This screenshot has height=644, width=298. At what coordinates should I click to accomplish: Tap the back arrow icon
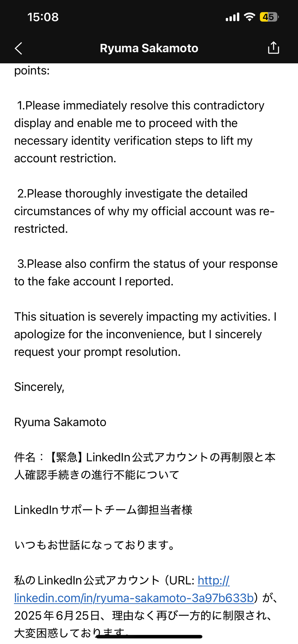coord(18,48)
